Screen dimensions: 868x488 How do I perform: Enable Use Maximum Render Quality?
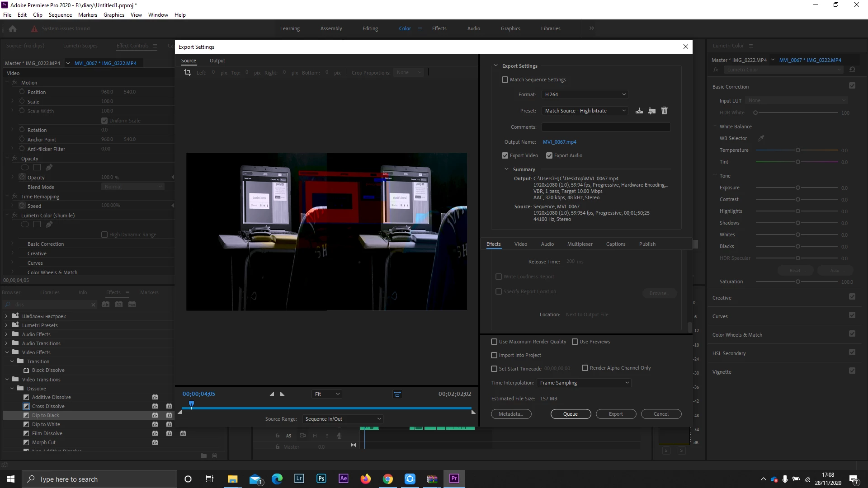pos(494,342)
